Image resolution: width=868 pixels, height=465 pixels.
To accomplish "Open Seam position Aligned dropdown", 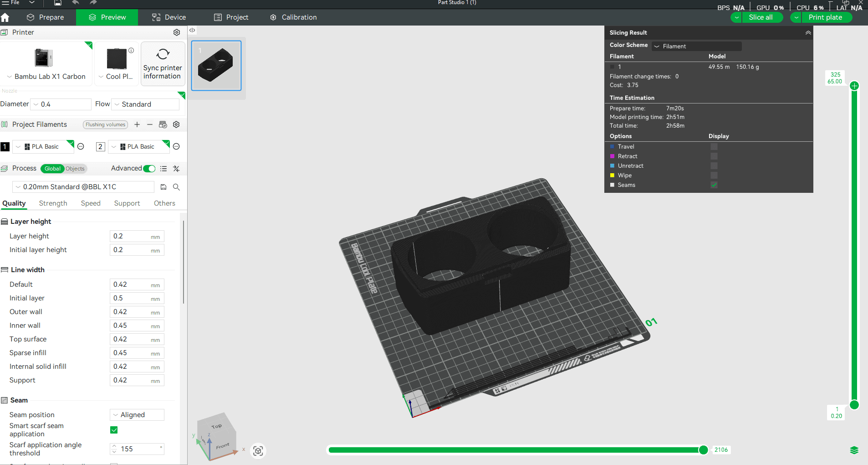I will [x=137, y=415].
